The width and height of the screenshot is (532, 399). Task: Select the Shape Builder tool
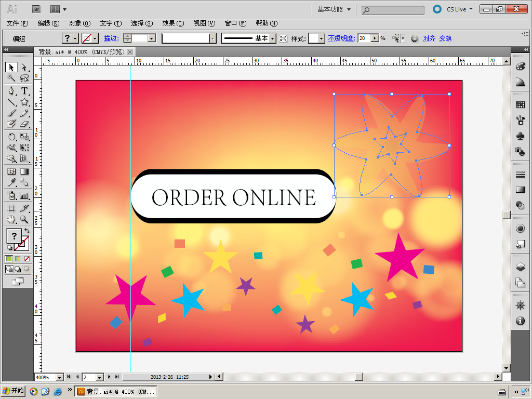click(11, 158)
